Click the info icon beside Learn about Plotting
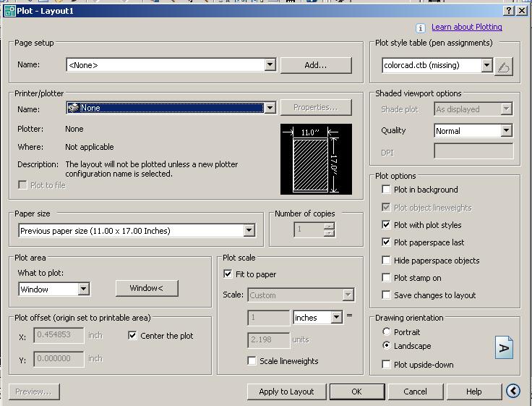This screenshot has height=406, width=532. pos(421,28)
